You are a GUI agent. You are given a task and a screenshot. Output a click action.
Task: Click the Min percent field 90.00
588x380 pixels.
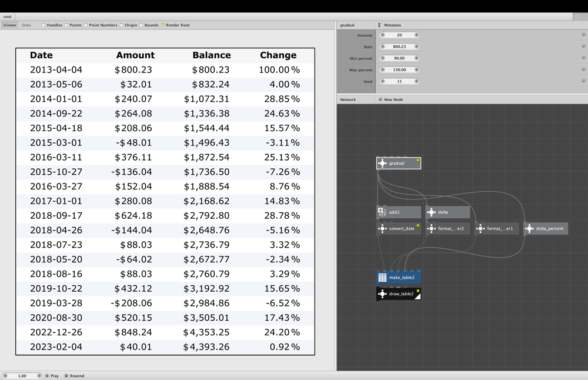399,58
